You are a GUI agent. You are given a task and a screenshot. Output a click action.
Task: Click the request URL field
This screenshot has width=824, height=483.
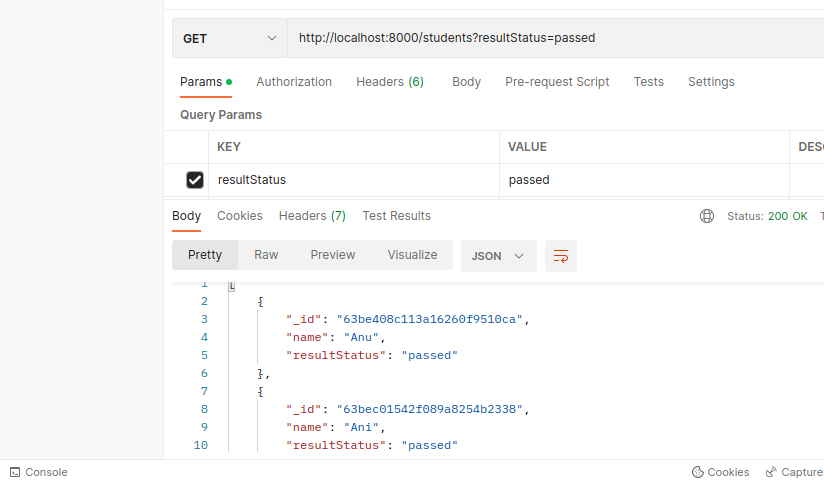click(x=550, y=38)
